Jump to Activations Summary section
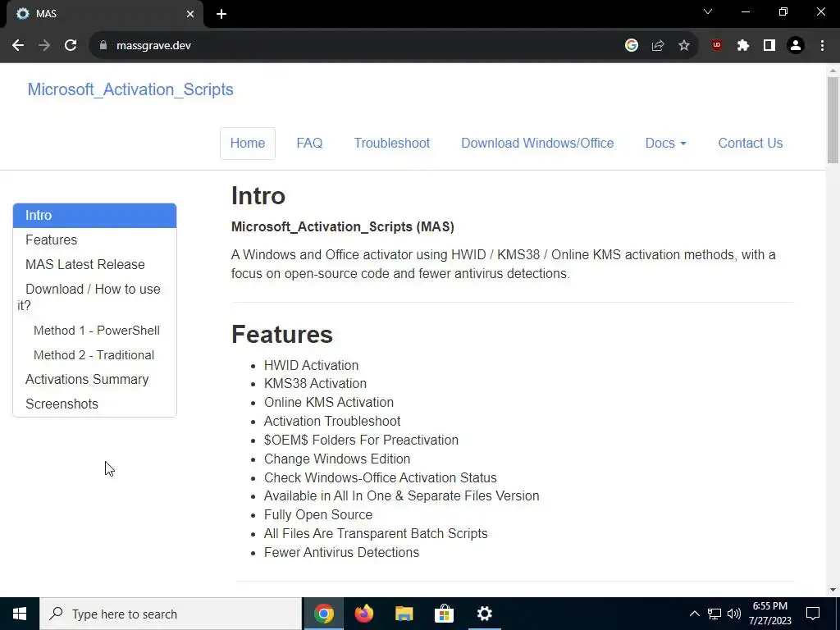Screen dimensions: 840x630 [94, 379]
